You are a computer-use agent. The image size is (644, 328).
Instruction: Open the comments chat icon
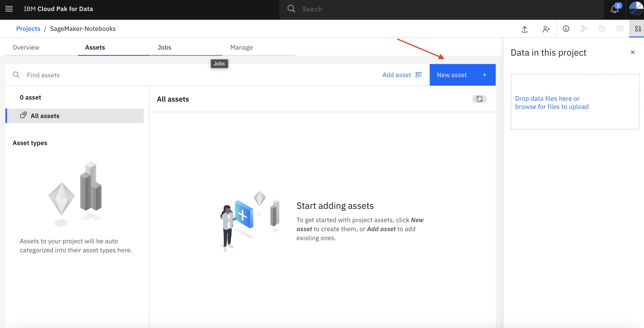point(620,29)
